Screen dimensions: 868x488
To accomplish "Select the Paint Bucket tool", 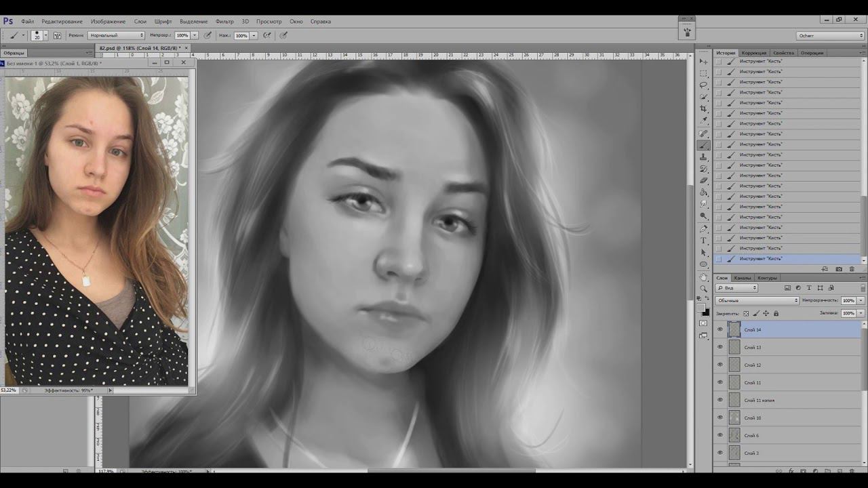I will [703, 192].
